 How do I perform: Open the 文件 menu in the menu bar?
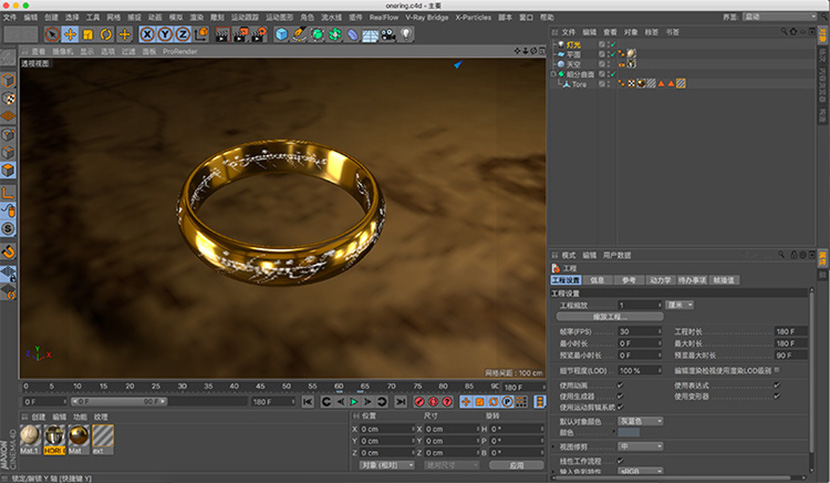(x=10, y=17)
